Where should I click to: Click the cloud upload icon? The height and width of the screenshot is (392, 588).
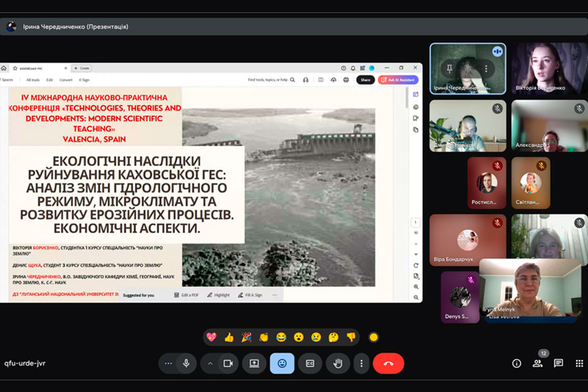pos(333,80)
